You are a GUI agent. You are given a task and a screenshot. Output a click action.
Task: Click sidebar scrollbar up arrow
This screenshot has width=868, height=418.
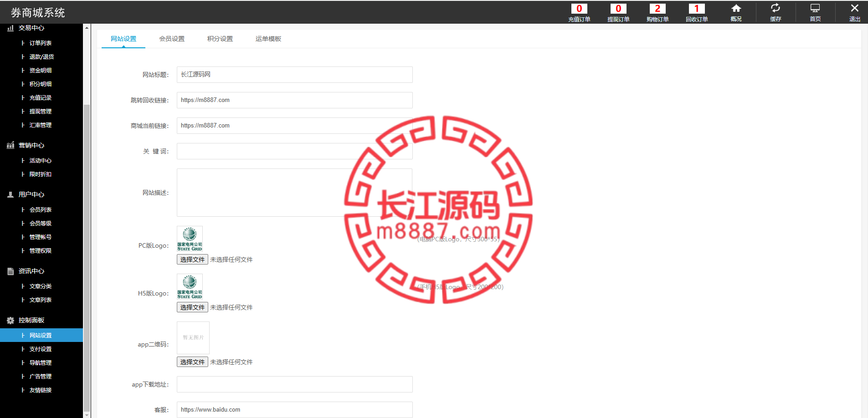click(87, 28)
